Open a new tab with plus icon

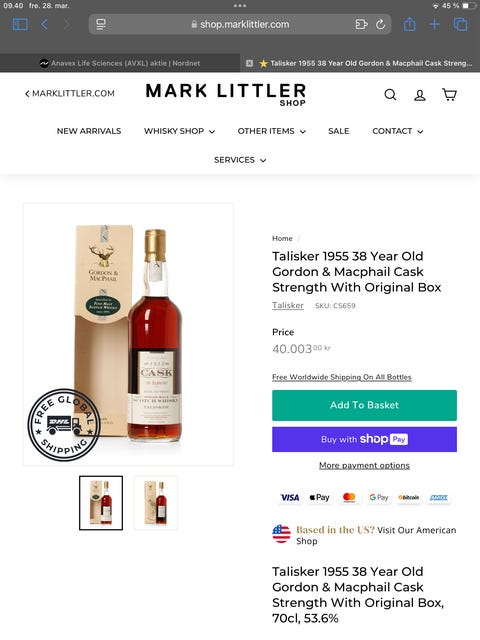[435, 24]
